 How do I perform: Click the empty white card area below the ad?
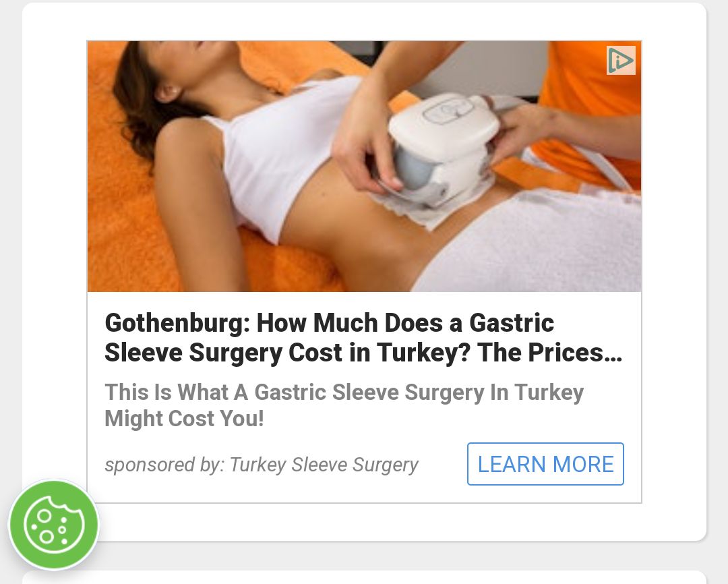[365, 522]
